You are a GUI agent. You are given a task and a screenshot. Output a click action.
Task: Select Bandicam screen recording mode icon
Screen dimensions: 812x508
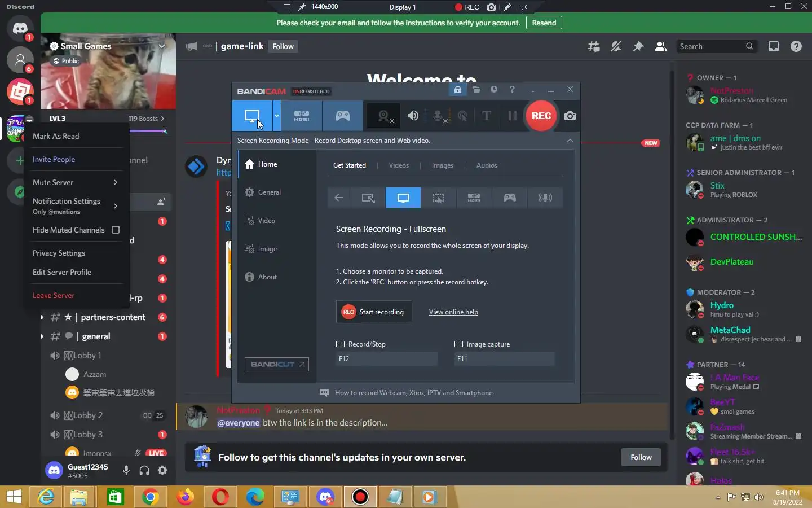[x=252, y=116]
